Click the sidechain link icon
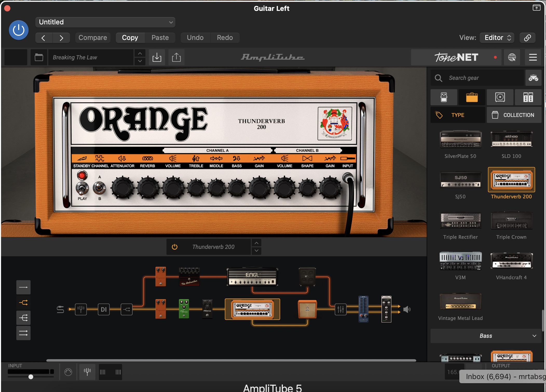This screenshot has width=546, height=392. tap(527, 38)
